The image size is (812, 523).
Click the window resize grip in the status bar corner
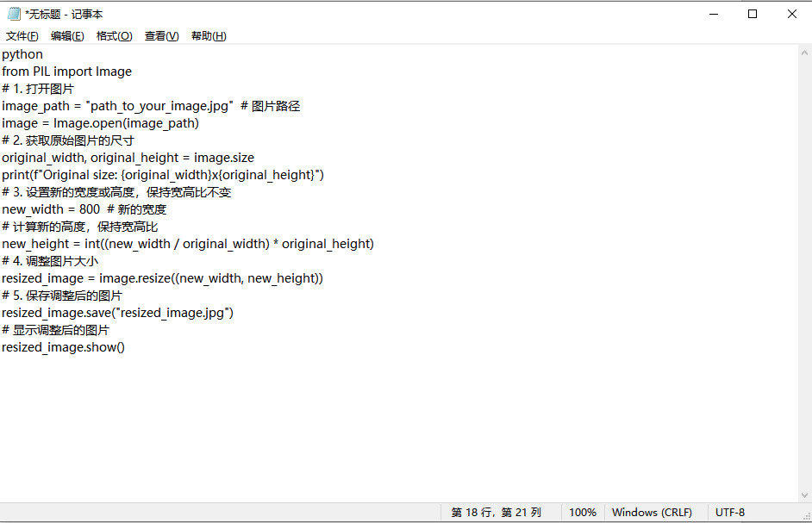coord(806,516)
